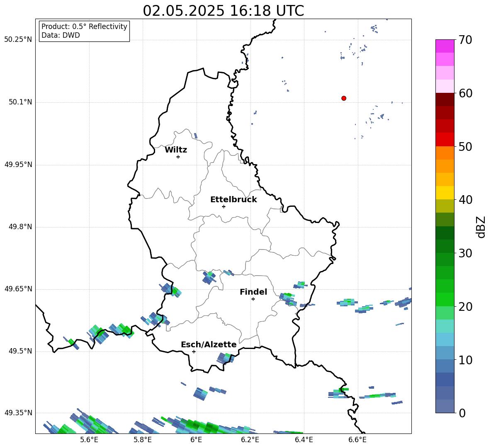Click the 5.6°E longitude label
The height and width of the screenshot is (448, 491).
coord(89,440)
